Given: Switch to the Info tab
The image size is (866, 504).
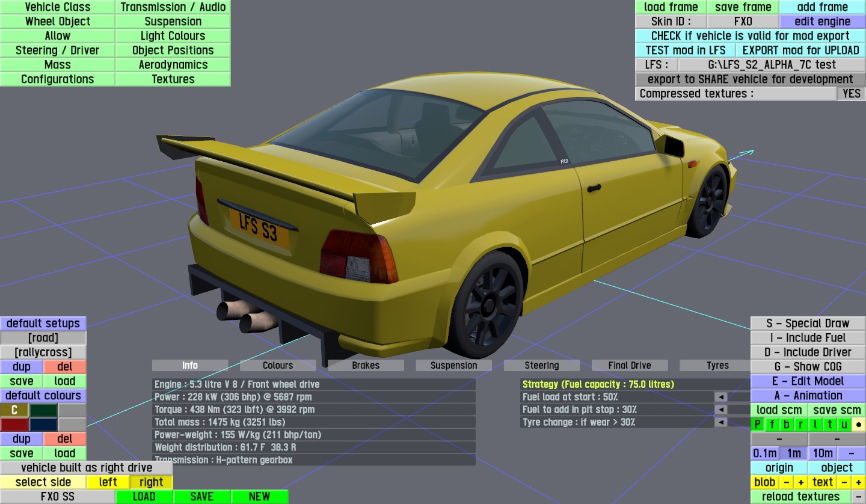Looking at the screenshot, I should point(190,366).
